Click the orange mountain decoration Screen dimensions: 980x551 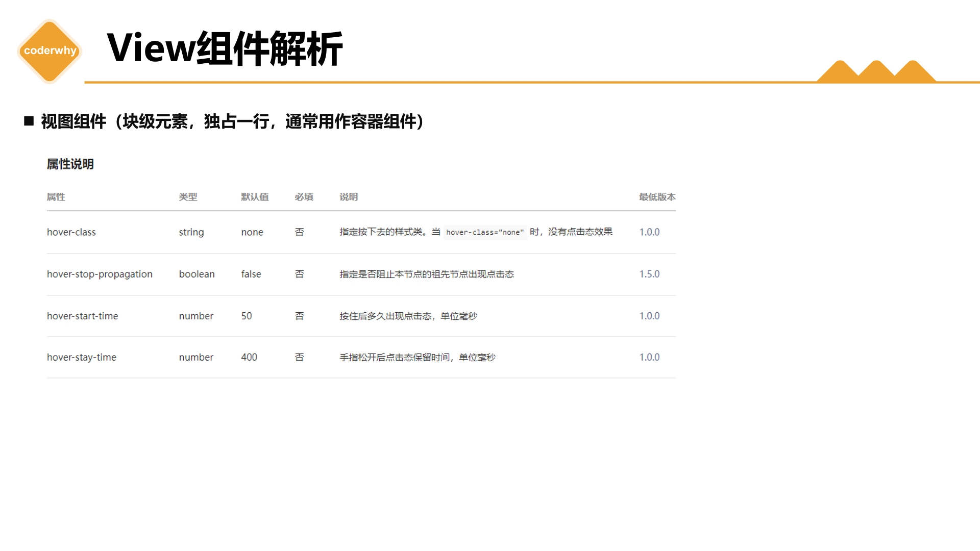pyautogui.click(x=876, y=72)
